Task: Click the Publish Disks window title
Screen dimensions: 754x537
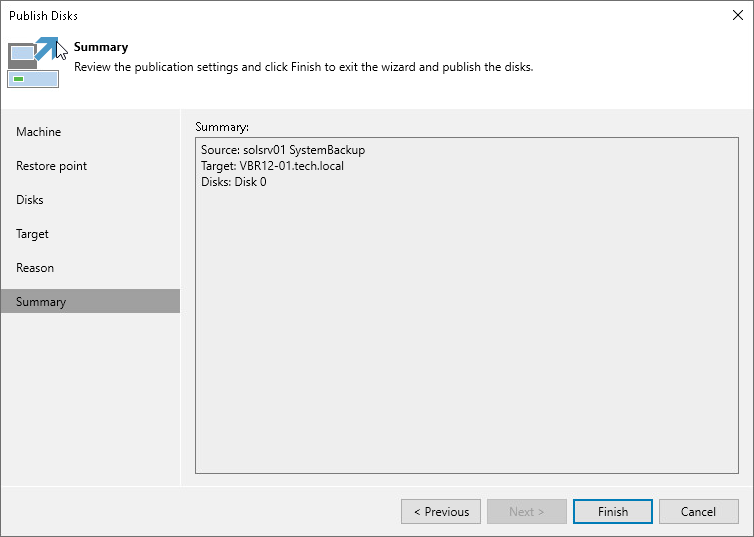Action: click(43, 16)
